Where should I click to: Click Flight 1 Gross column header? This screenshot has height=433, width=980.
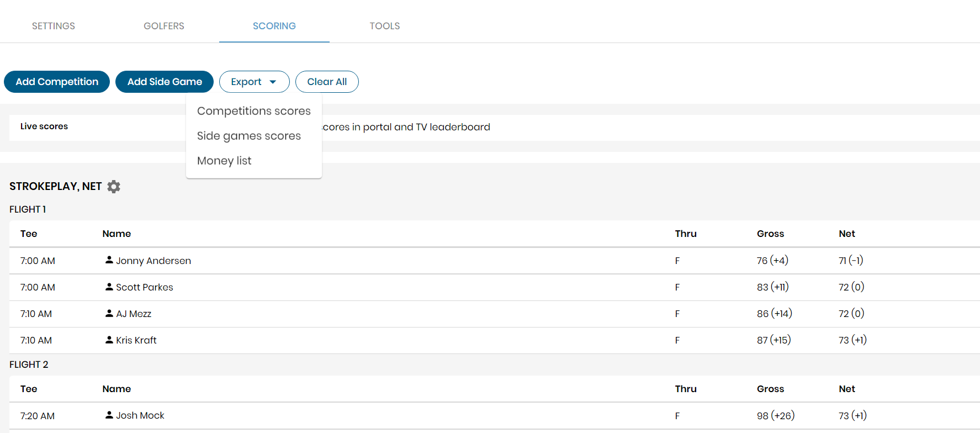(x=770, y=234)
